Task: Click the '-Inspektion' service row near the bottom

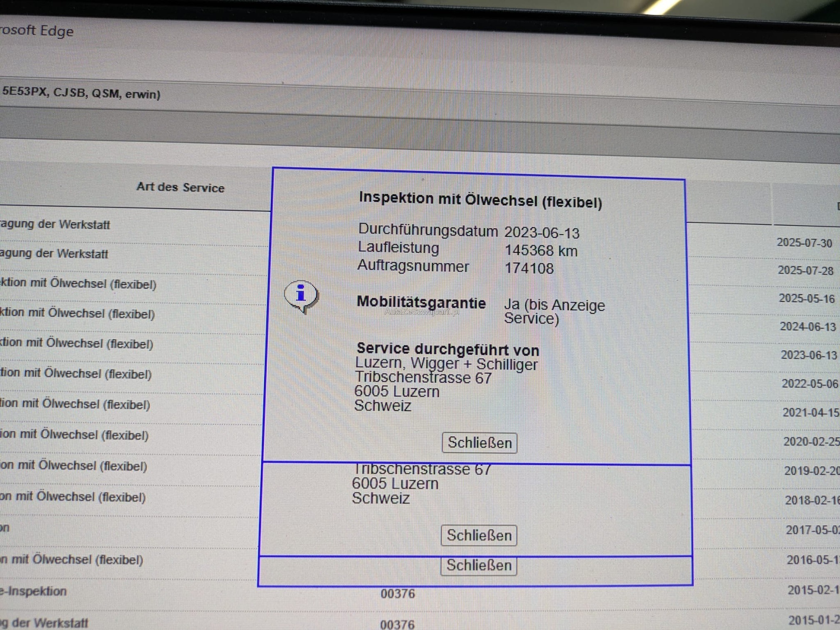Action: point(34,591)
